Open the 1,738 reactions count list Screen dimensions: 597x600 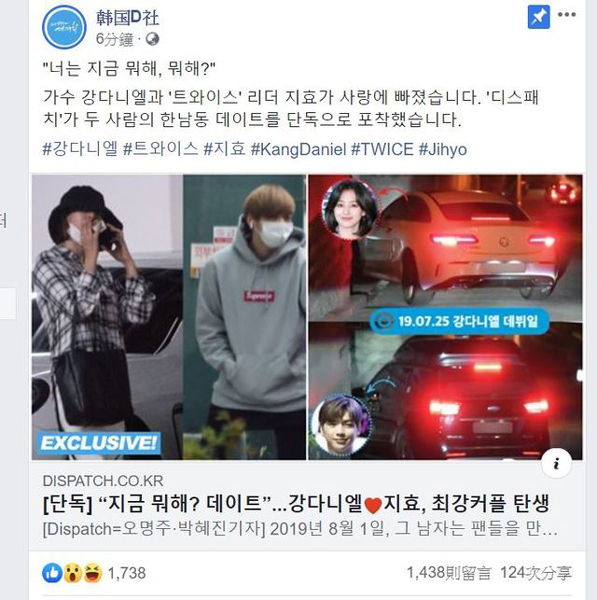pyautogui.click(x=127, y=573)
